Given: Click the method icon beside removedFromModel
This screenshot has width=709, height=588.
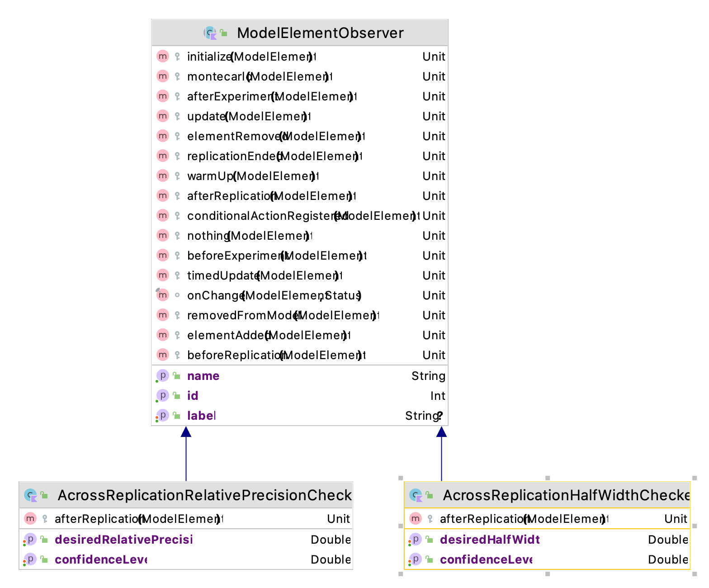Looking at the screenshot, I should 163,315.
